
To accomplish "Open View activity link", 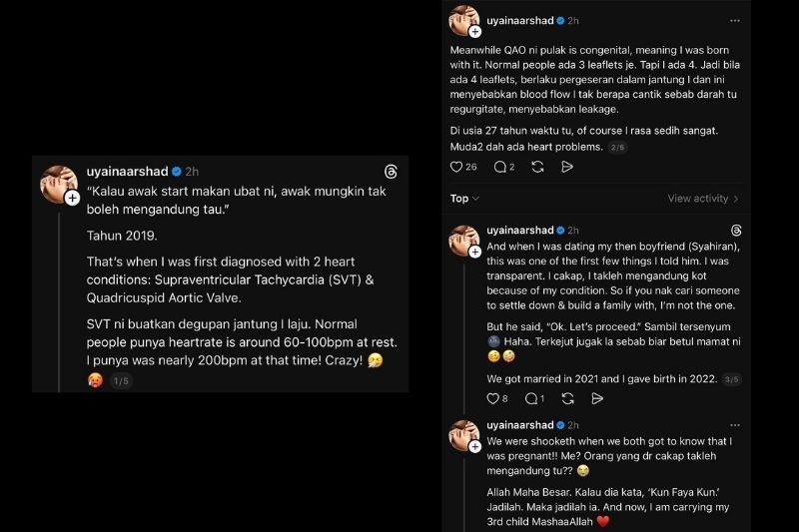I will 703,199.
